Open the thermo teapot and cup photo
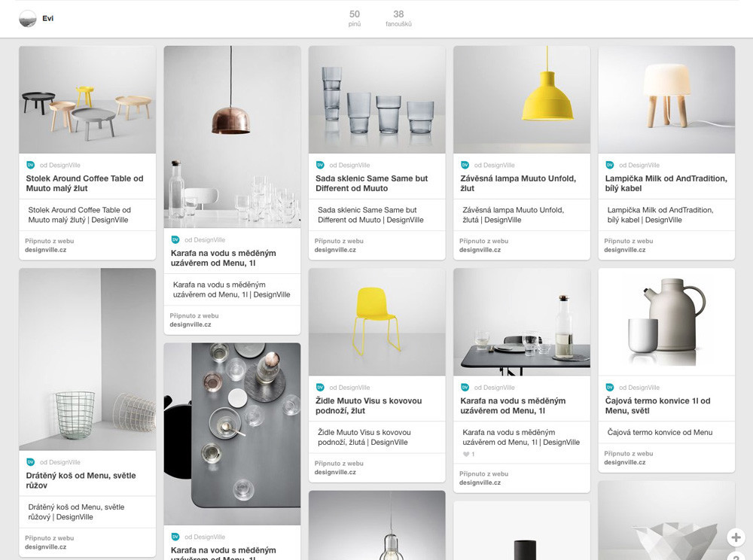 coord(666,322)
